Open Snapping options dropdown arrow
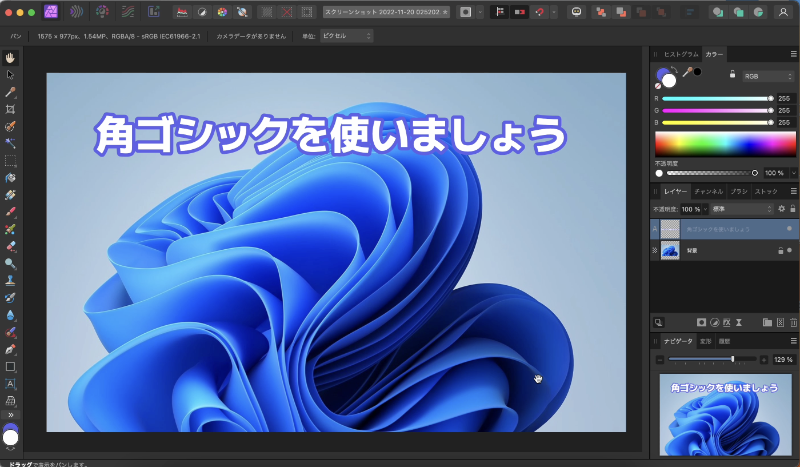 click(554, 12)
